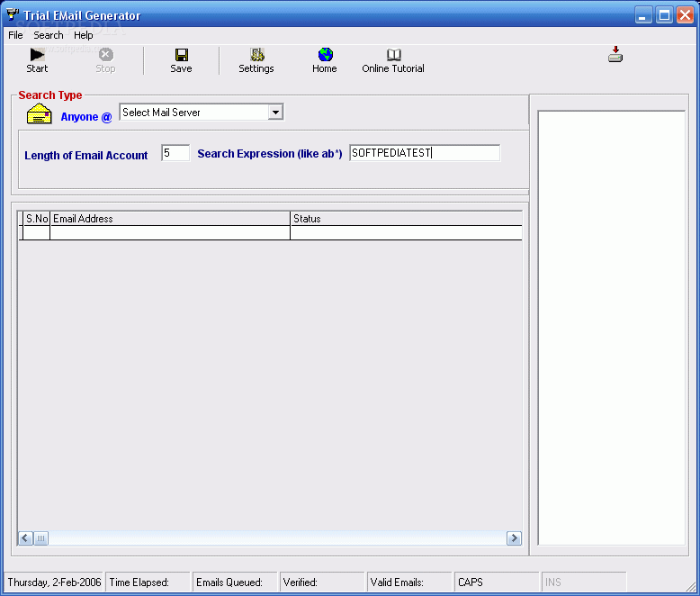Screen dimensions: 700x596
Task: Click the S.No column header
Action: [37, 219]
